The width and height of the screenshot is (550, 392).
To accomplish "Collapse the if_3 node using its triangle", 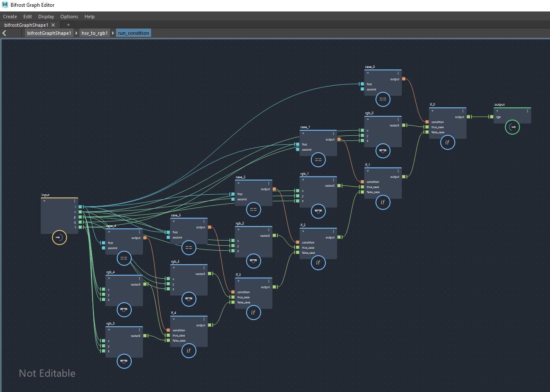I will 239,281.
